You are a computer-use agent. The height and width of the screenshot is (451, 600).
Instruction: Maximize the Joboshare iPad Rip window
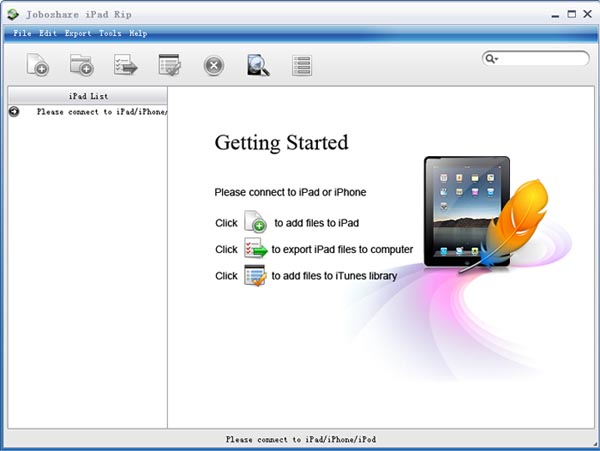pyautogui.click(x=572, y=14)
